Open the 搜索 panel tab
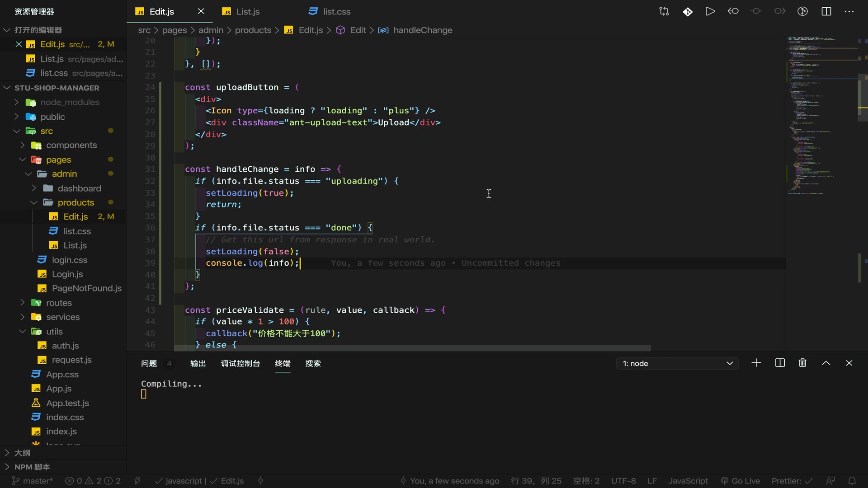The image size is (868, 488). tap(312, 363)
